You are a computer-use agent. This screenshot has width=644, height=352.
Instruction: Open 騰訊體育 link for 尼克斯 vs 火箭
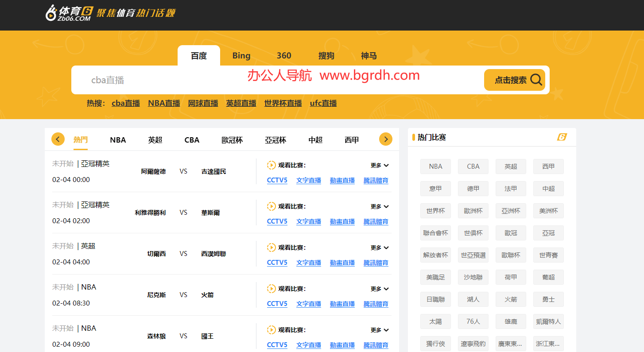(376, 304)
